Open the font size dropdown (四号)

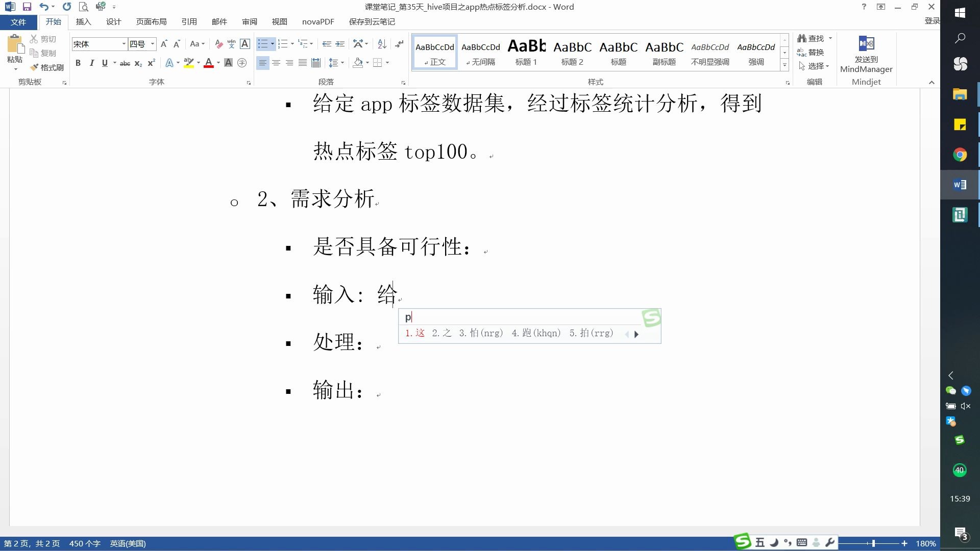pos(152,44)
